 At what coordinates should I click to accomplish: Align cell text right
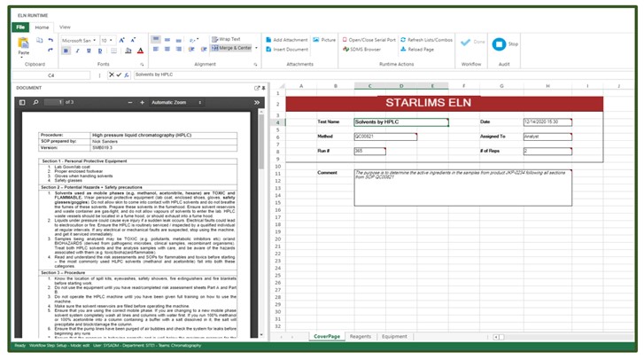179,49
